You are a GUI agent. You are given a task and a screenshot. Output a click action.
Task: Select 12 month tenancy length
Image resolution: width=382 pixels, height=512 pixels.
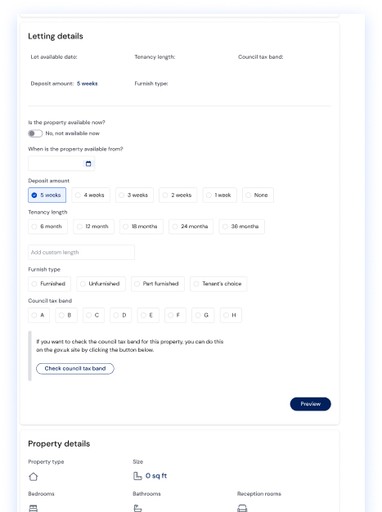pyautogui.click(x=93, y=226)
